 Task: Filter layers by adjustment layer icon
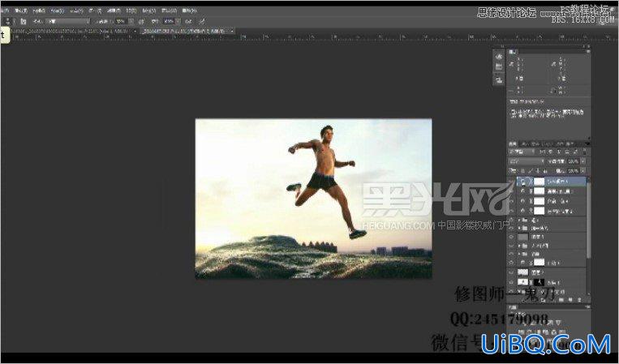[x=550, y=152]
